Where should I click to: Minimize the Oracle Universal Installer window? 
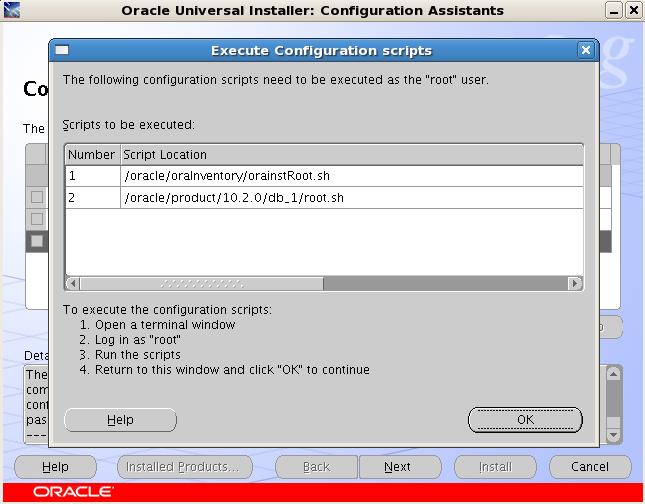[614, 10]
